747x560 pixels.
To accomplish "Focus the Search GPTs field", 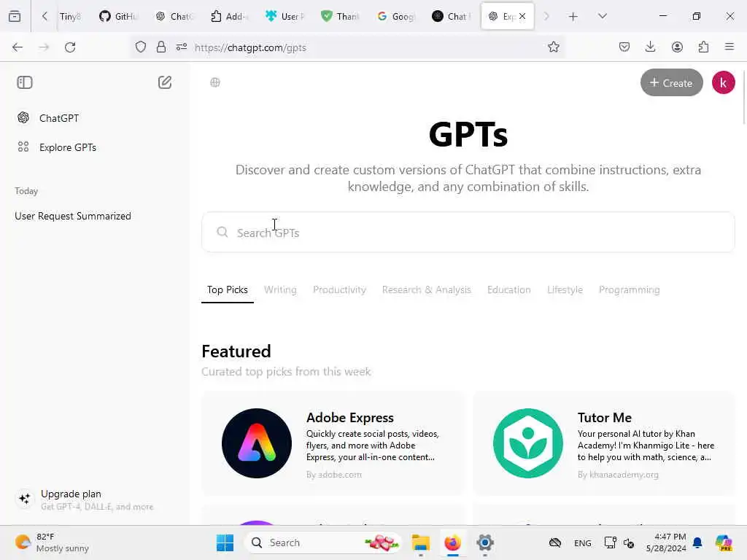I will pos(468,233).
